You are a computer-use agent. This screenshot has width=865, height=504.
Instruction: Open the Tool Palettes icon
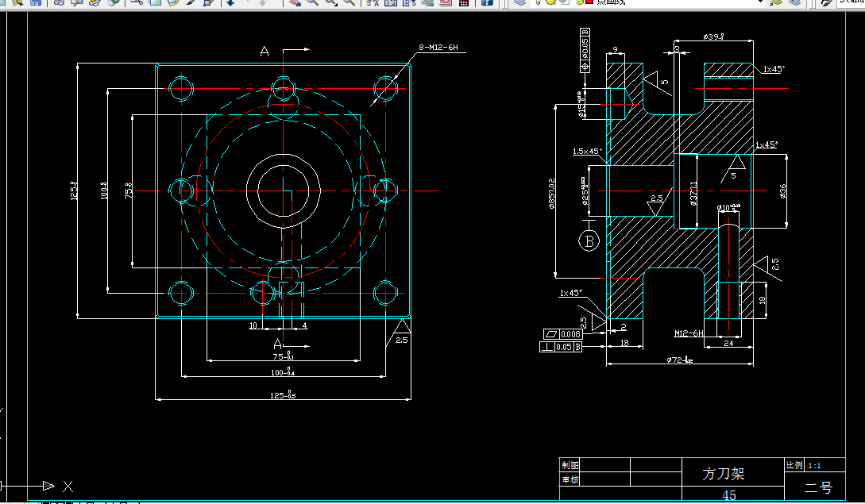pos(409,2)
